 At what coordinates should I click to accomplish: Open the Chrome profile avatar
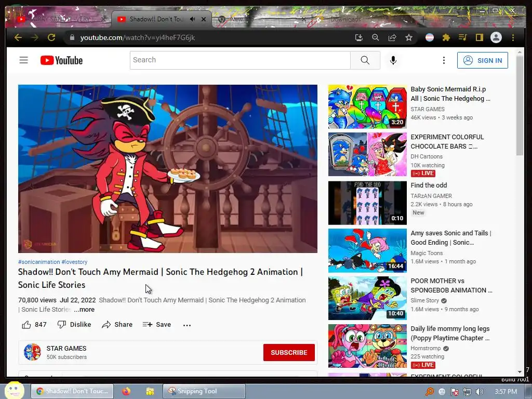pos(496,37)
